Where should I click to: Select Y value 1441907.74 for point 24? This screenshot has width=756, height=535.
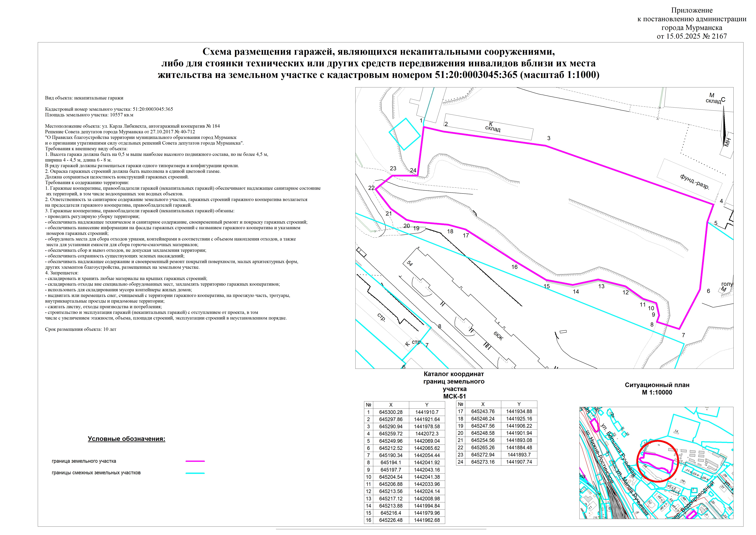pos(519,462)
